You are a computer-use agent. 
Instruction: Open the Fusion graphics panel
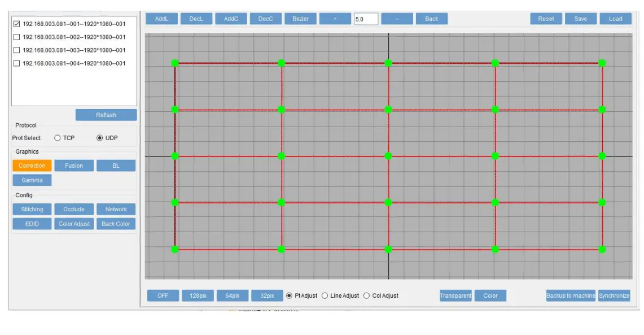click(73, 166)
